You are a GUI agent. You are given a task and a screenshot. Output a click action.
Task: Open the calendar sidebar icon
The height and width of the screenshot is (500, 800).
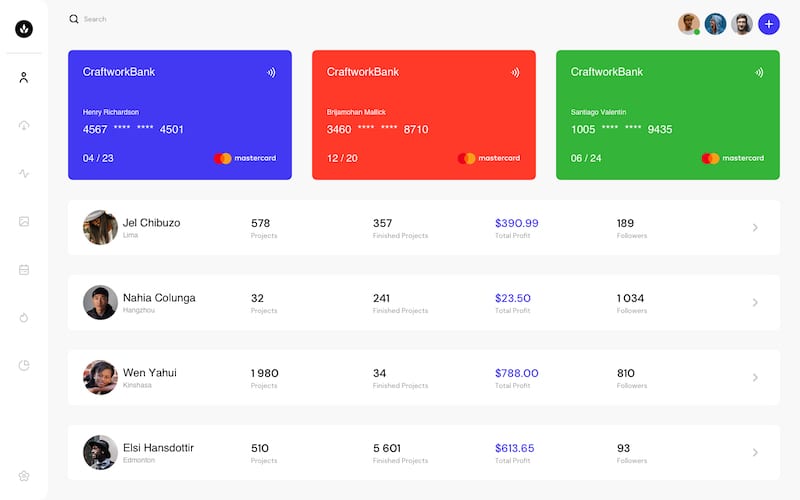(x=24, y=269)
